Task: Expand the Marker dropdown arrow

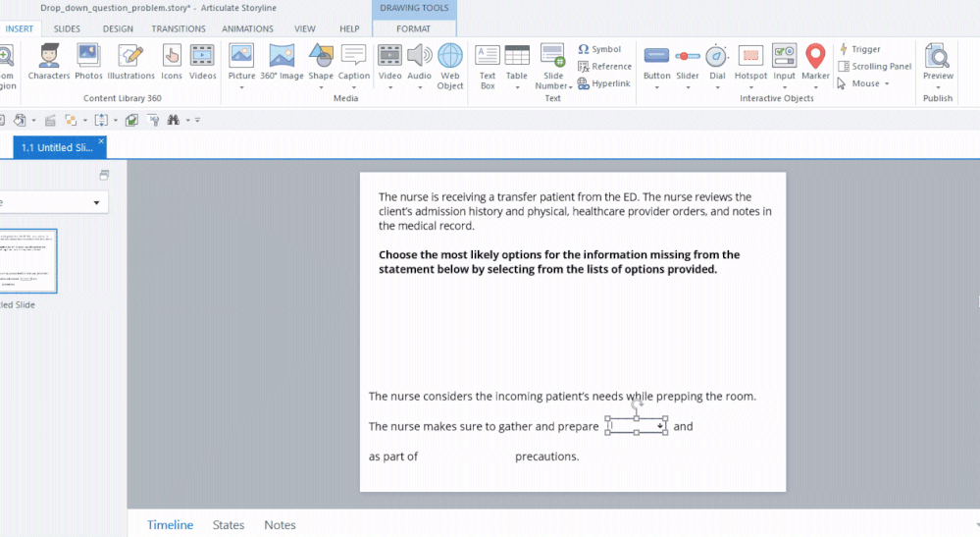Action: click(815, 87)
